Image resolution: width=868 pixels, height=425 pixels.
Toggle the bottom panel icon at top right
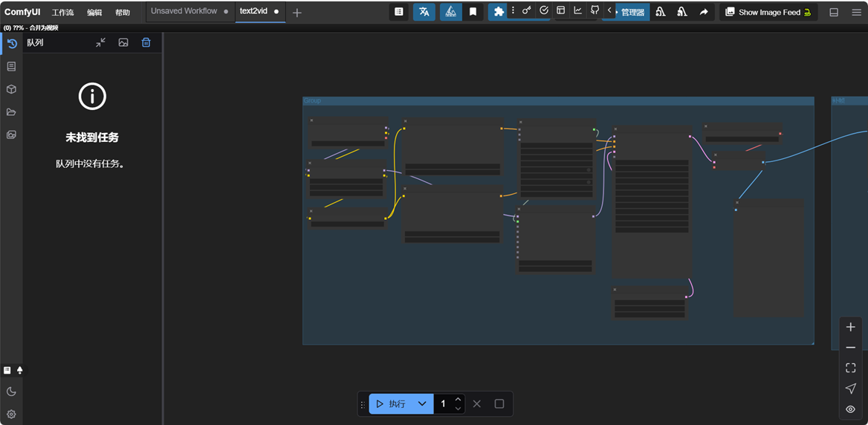834,12
